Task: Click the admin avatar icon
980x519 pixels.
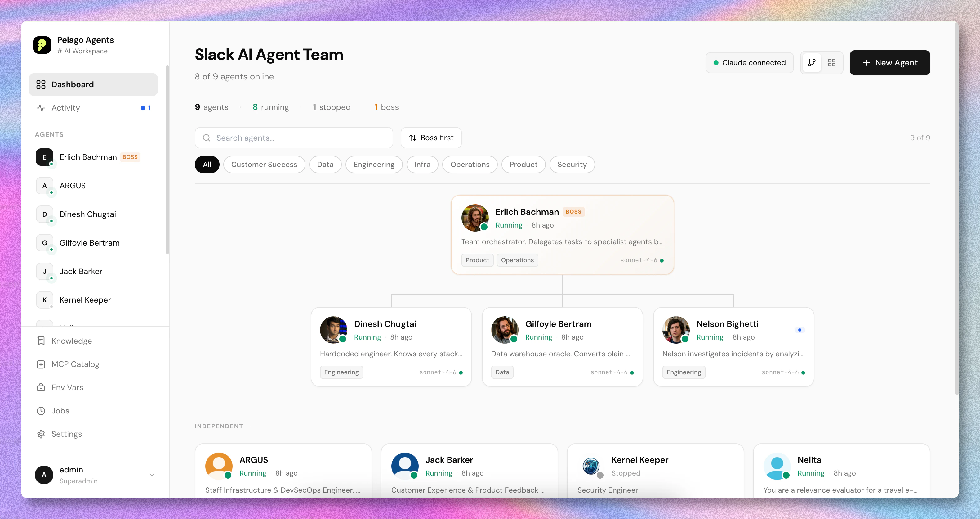Action: tap(44, 475)
